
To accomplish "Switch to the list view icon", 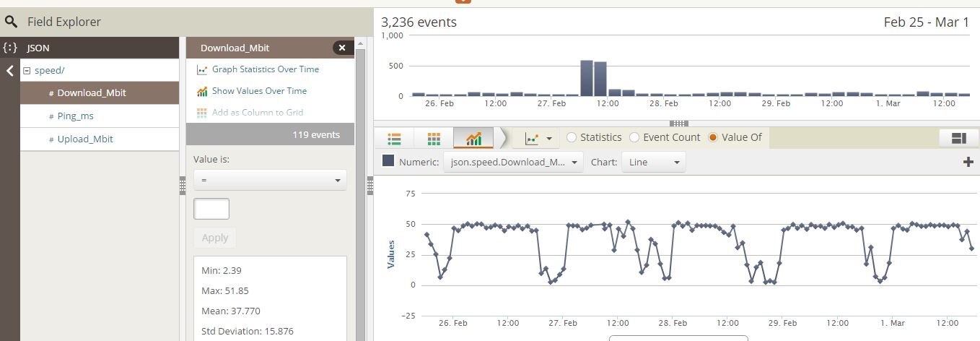I will pos(394,137).
